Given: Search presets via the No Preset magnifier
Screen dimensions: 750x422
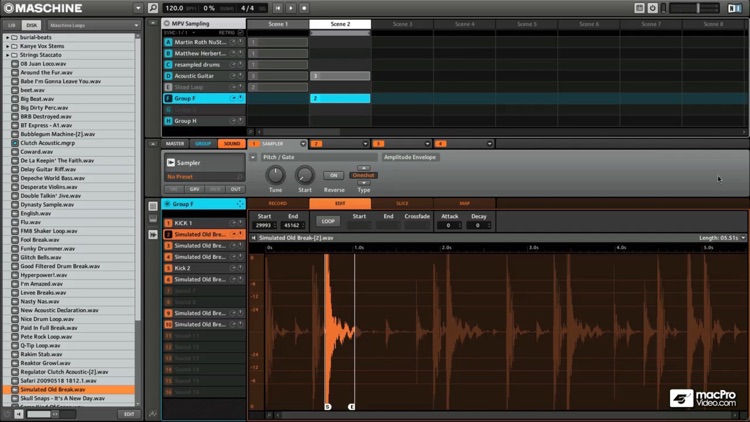Looking at the screenshot, I should tap(240, 177).
